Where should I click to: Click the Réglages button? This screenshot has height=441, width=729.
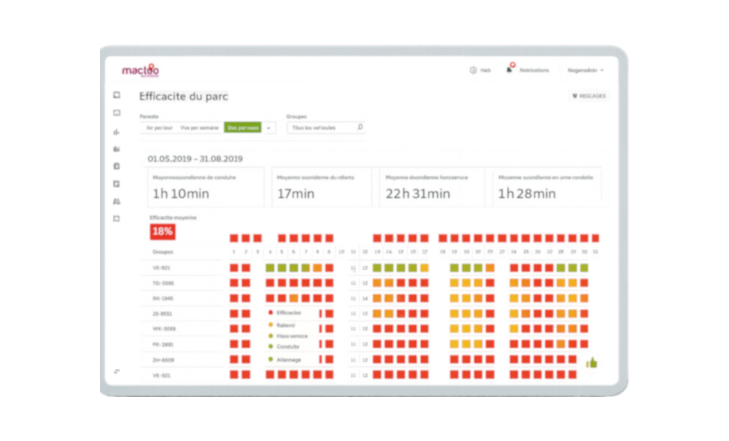click(x=588, y=96)
